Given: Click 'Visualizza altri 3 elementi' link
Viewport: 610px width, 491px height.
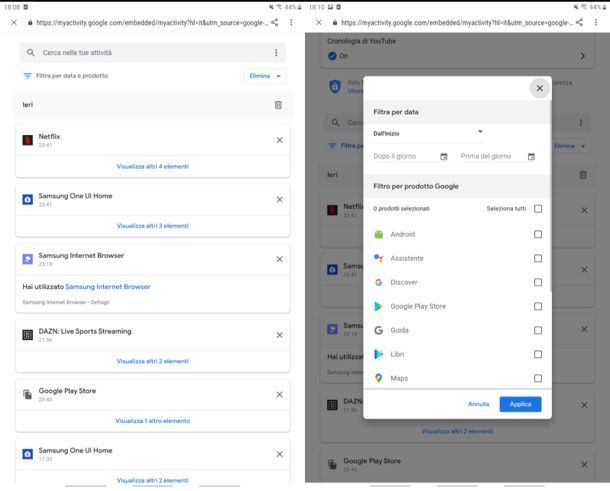Looking at the screenshot, I should [x=153, y=226].
